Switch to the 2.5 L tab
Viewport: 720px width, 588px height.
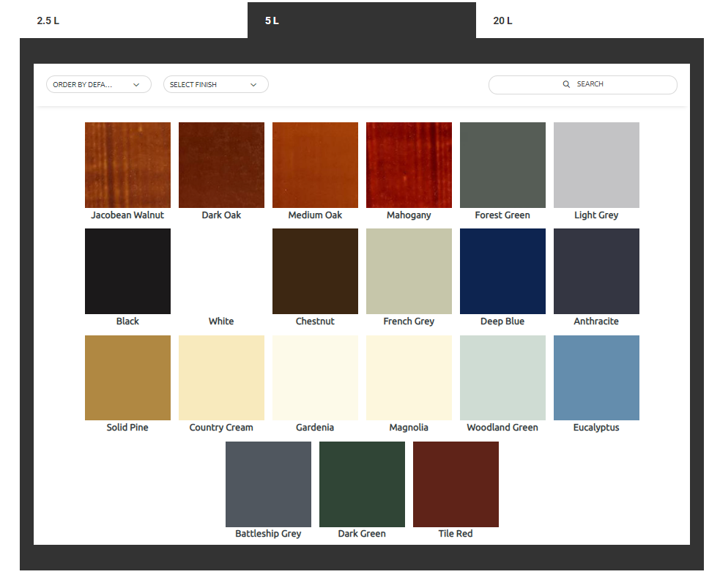tap(47, 21)
